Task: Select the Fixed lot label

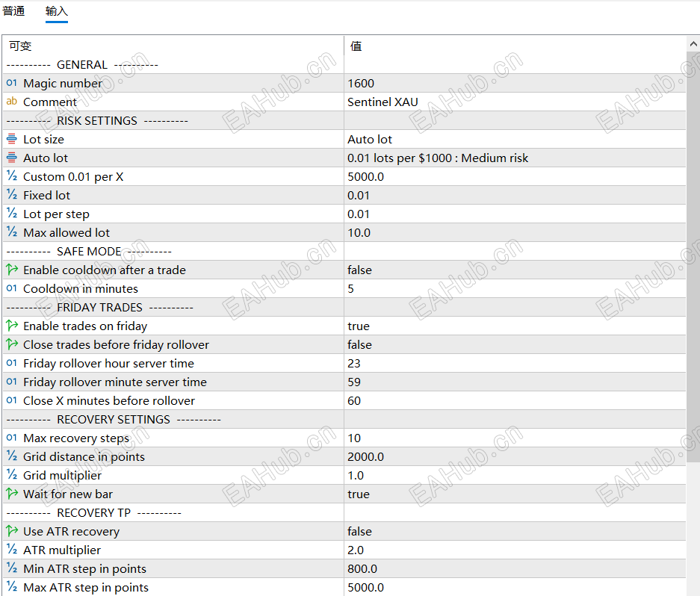Action: (46, 196)
